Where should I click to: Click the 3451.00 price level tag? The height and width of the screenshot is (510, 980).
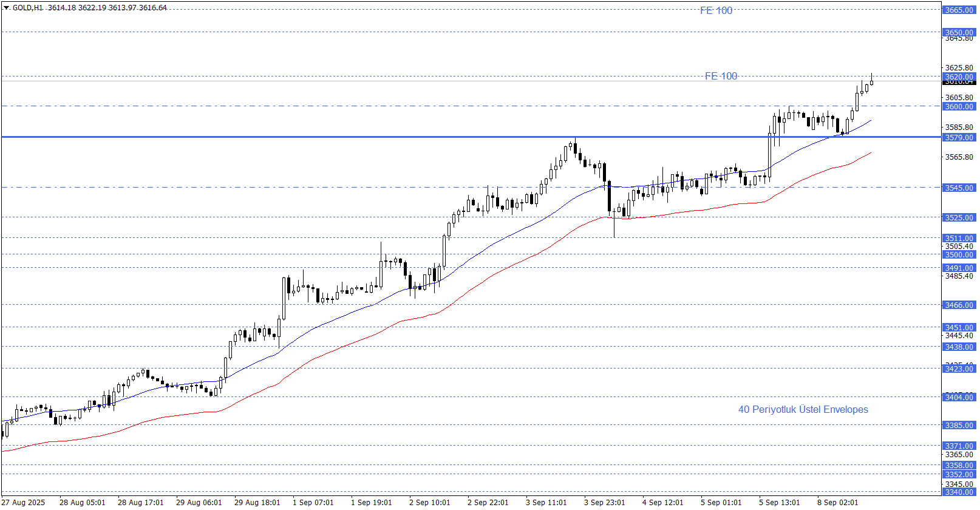[959, 327]
